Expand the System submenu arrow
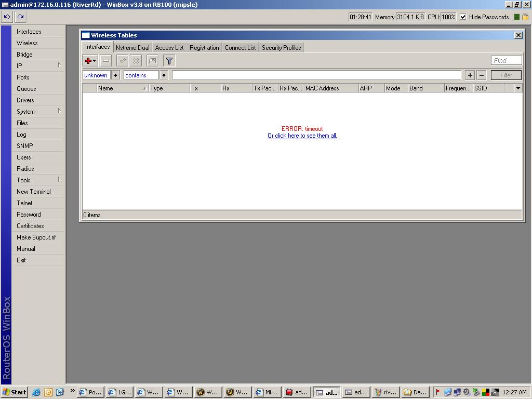The width and height of the screenshot is (532, 399). pos(59,111)
